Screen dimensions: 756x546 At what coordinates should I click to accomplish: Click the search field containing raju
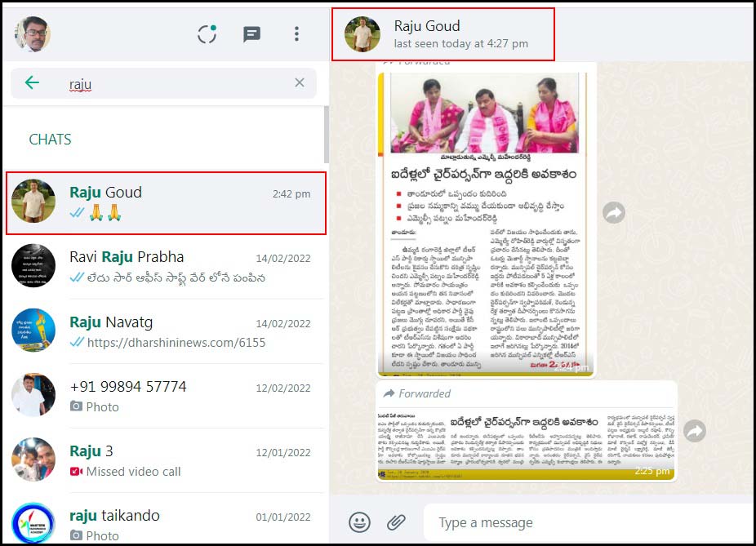point(171,83)
